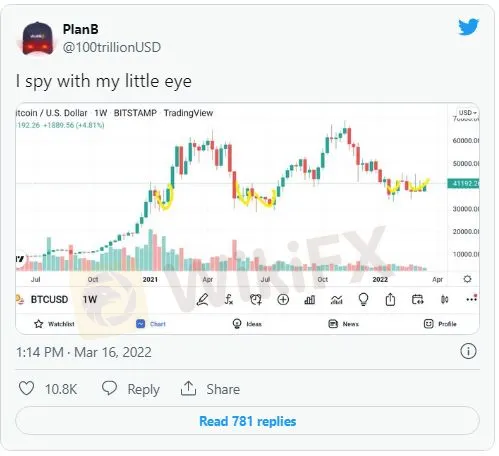Open the calendar date range icon
The width and height of the screenshot is (499, 456).
click(x=417, y=299)
